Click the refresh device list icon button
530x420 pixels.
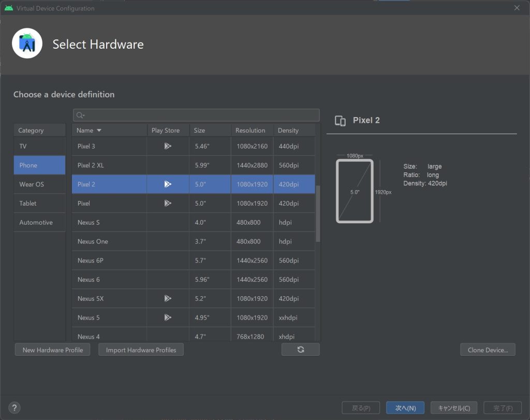301,350
